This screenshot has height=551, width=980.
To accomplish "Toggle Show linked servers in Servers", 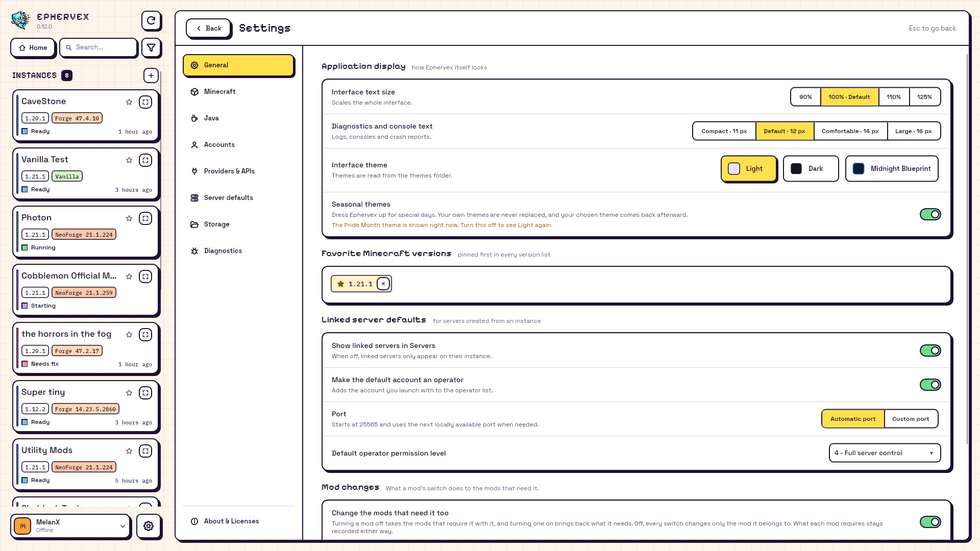I will pos(930,350).
